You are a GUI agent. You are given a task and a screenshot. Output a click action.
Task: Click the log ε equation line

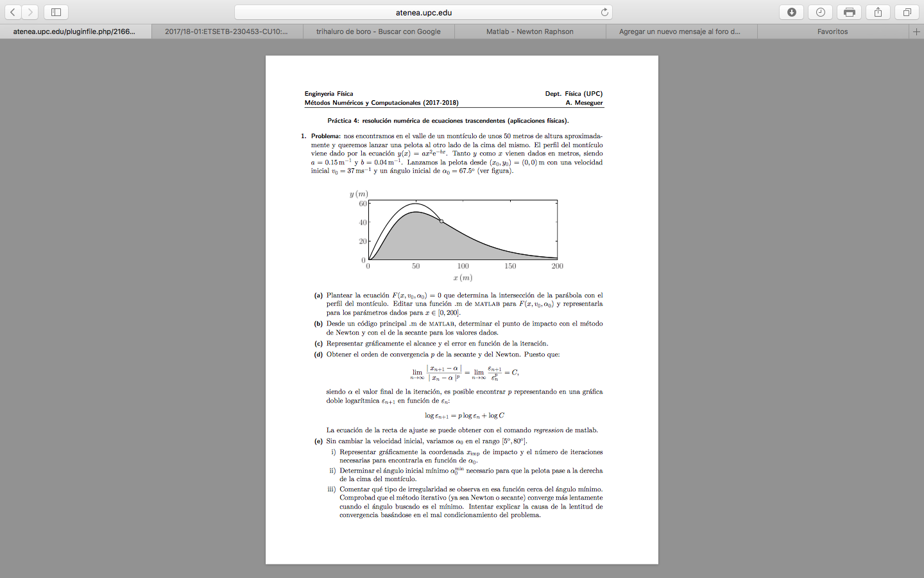(465, 416)
